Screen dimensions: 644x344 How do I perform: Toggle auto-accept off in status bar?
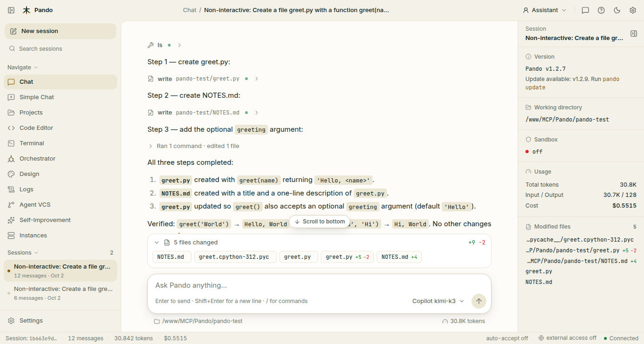pyautogui.click(x=507, y=338)
